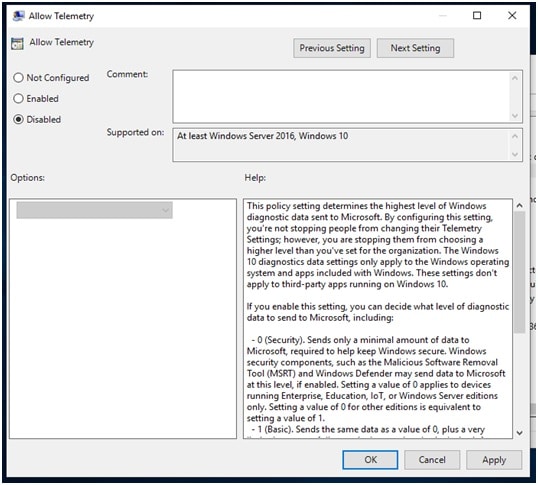The image size is (538, 485).
Task: Click 'This policy setting determines' help paragraph
Action: tap(378, 245)
